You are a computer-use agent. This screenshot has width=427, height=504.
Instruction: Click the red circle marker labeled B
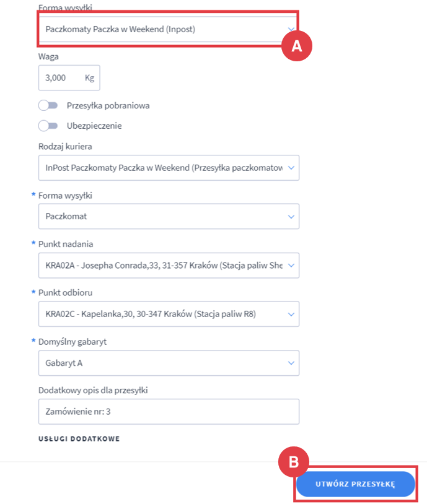(x=295, y=461)
